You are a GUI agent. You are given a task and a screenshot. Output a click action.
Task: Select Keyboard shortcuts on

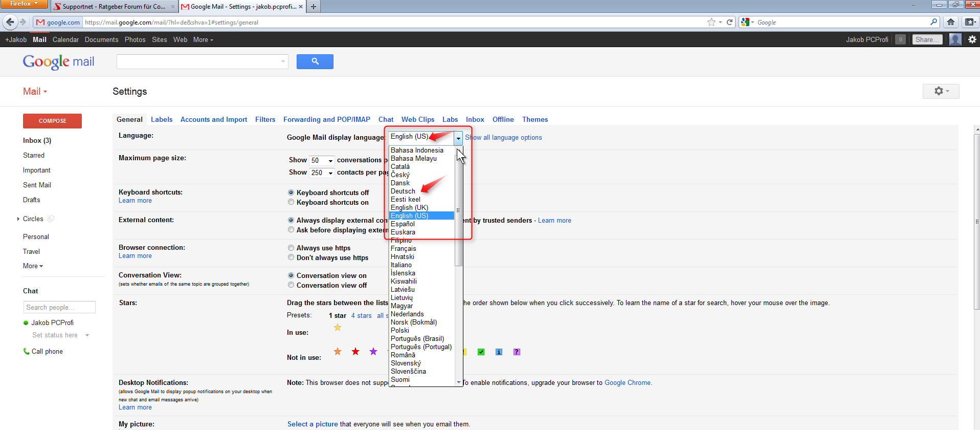pos(291,202)
